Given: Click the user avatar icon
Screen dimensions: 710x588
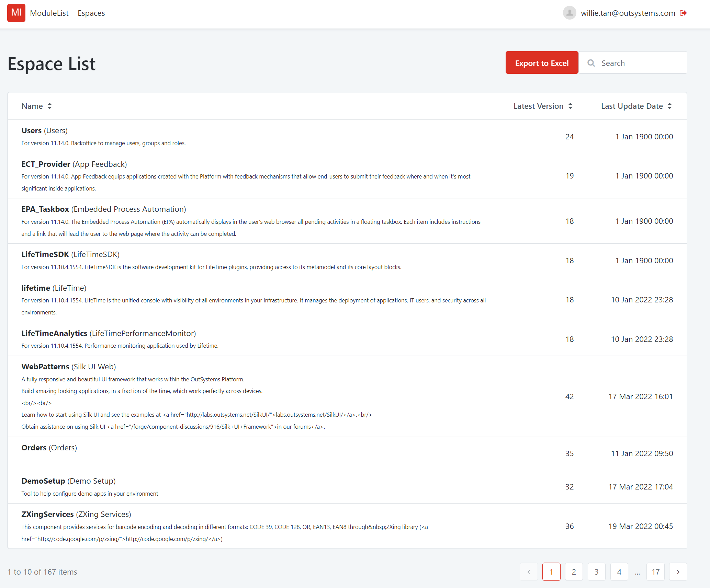Looking at the screenshot, I should [x=569, y=13].
